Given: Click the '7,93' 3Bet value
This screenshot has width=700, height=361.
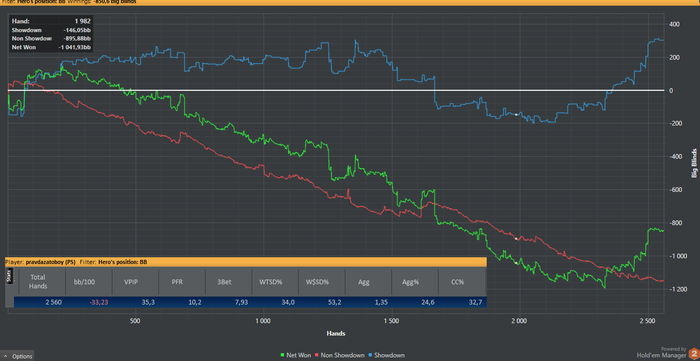Looking at the screenshot, I should (241, 302).
